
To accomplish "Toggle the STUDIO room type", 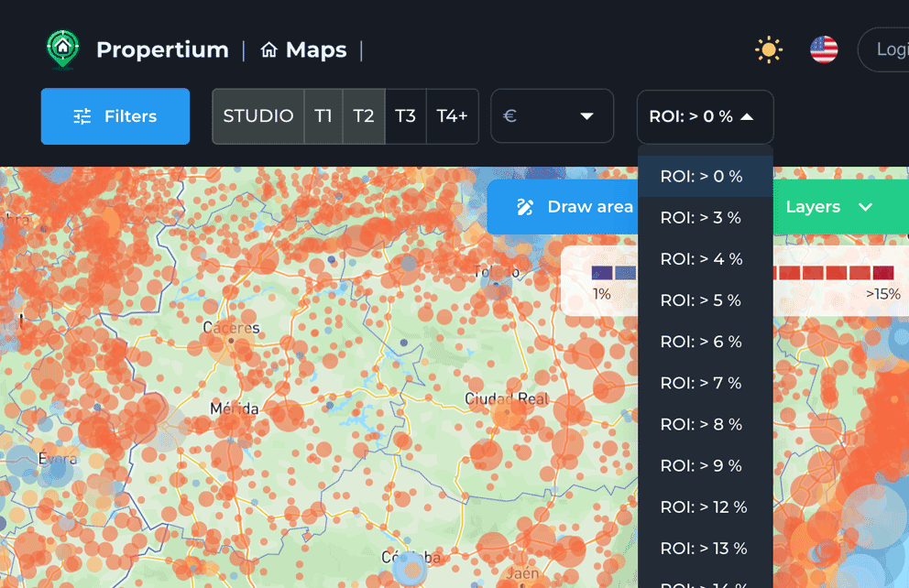I will pos(258,116).
